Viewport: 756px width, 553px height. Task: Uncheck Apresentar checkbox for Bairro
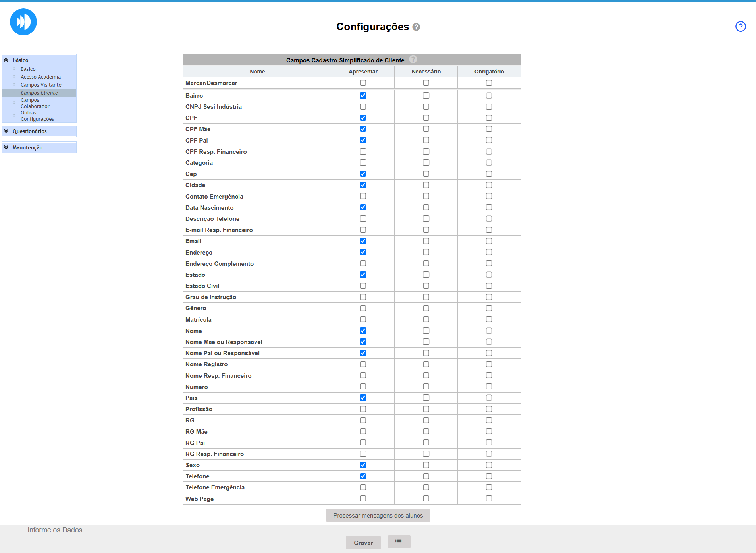(x=363, y=95)
